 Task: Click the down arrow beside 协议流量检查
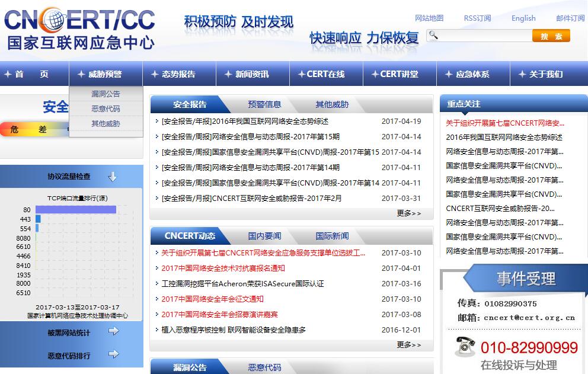pos(112,176)
